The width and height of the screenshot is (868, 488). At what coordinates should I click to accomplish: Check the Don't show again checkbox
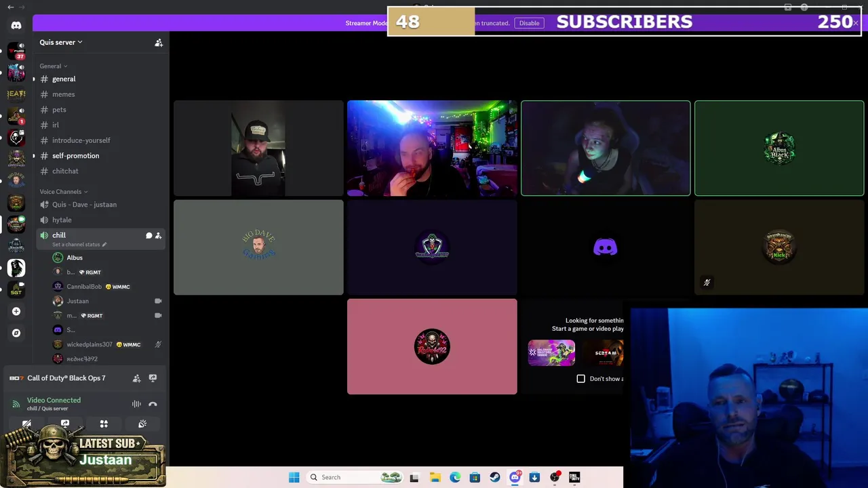pos(581,378)
